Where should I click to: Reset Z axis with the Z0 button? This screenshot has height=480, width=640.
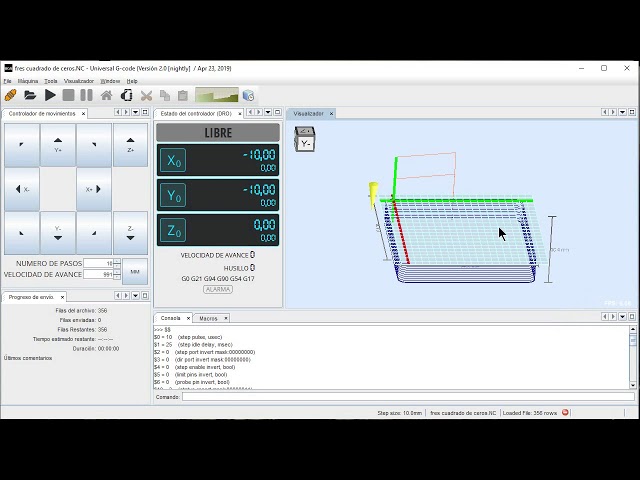173,230
